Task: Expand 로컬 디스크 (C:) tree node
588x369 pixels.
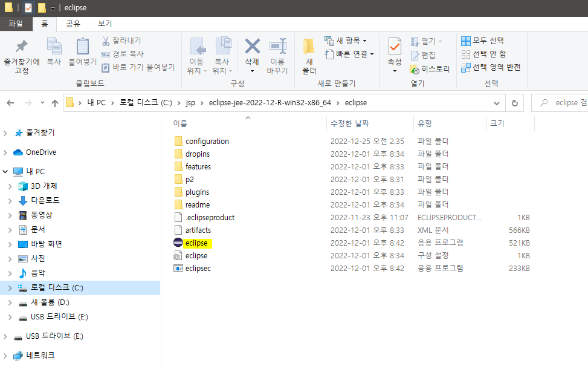Action: [x=10, y=288]
